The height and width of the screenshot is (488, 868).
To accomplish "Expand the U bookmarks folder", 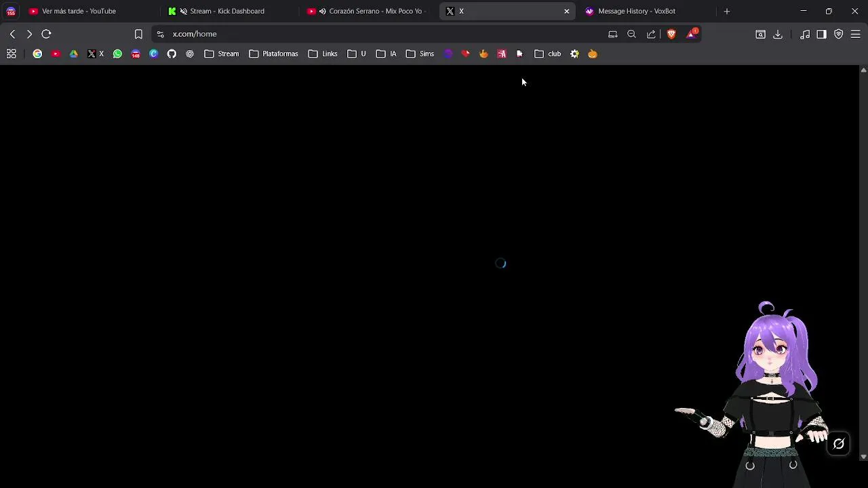I will click(x=357, y=54).
